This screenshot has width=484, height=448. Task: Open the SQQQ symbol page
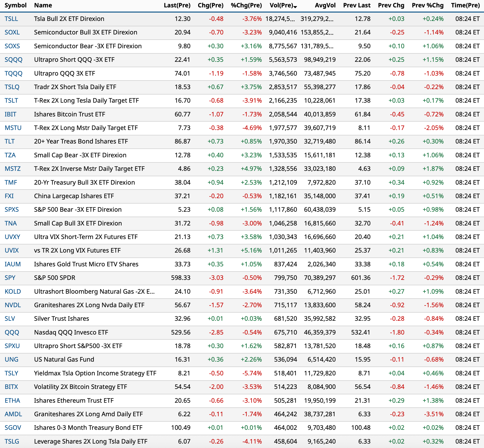click(14, 60)
